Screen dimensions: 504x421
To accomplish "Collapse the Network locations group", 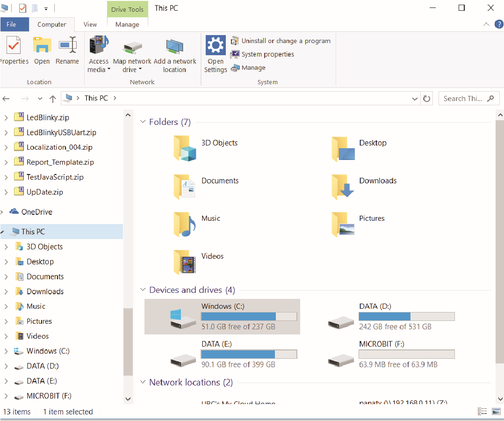I will point(143,382).
